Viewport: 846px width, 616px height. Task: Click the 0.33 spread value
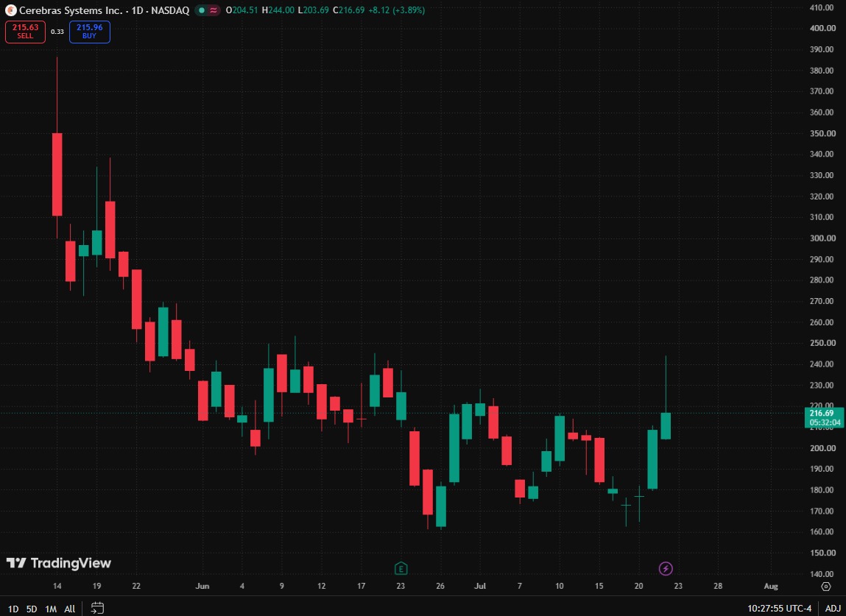point(57,32)
